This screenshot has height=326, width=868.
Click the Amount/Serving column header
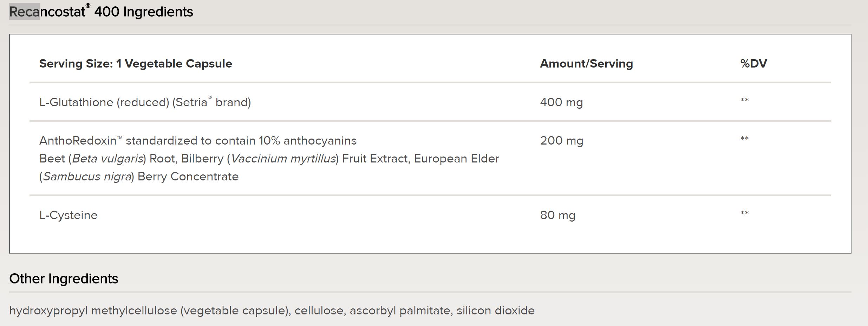click(x=586, y=64)
